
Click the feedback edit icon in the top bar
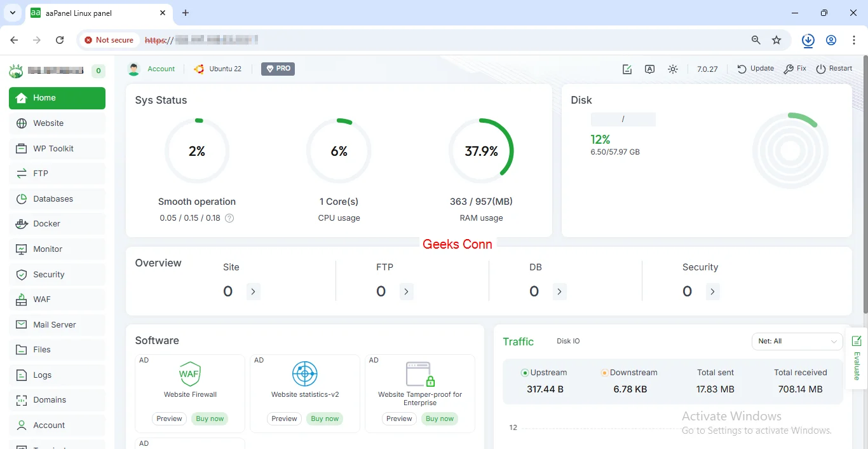tap(627, 69)
